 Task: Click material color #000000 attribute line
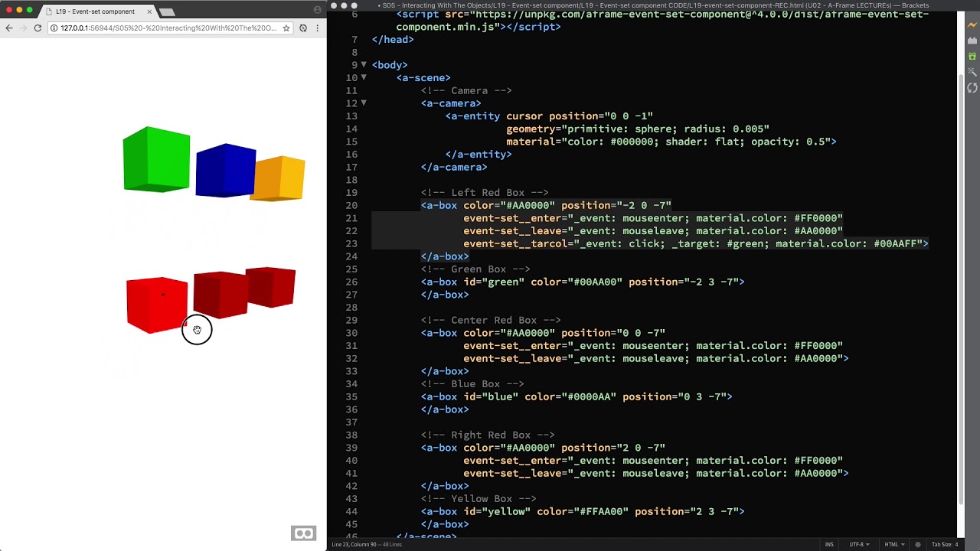pyautogui.click(x=671, y=142)
